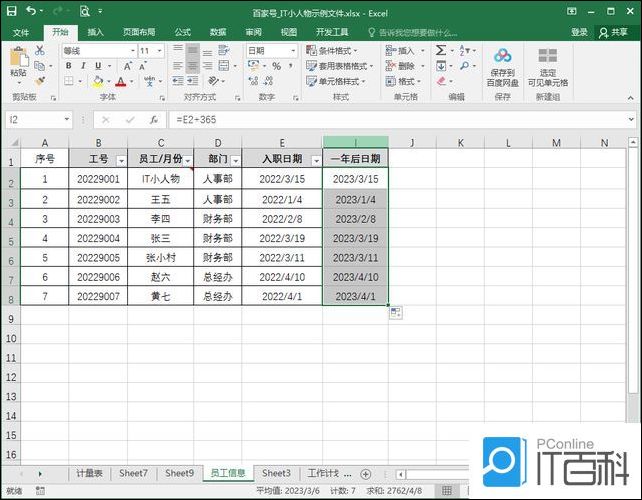Switch to the Sheet3 worksheet tab

click(x=276, y=473)
